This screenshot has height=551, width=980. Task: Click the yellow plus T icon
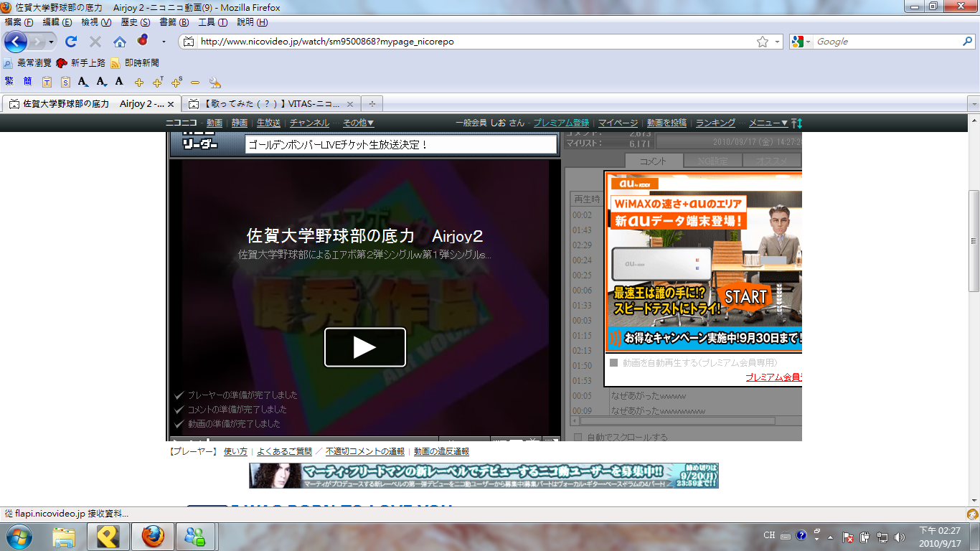pos(158,82)
